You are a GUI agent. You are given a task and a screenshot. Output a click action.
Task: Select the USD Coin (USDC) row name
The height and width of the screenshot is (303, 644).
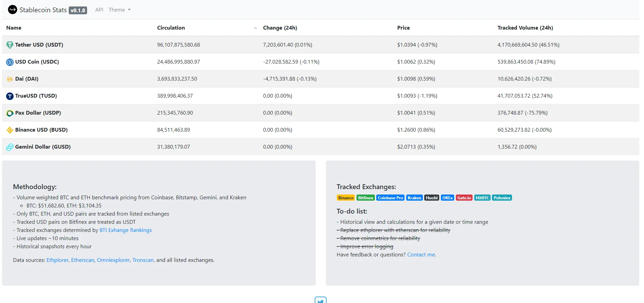pyautogui.click(x=37, y=62)
